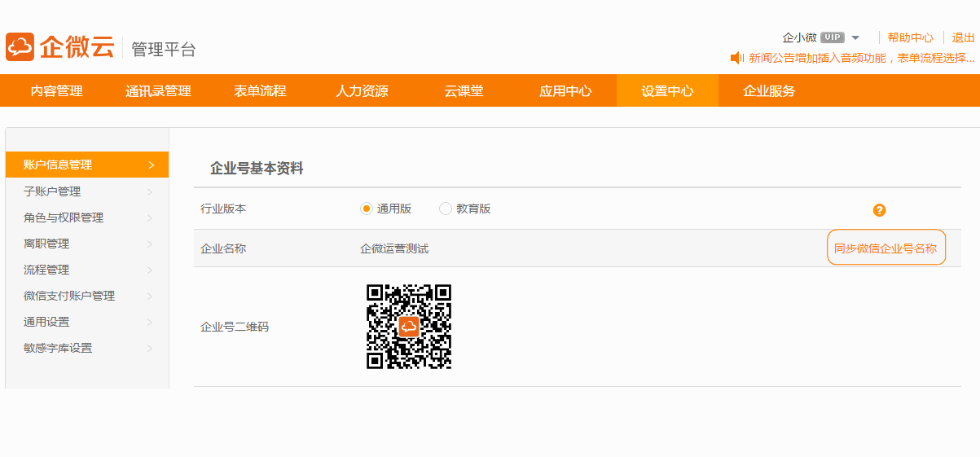The height and width of the screenshot is (457, 980).
Task: Click the 企业号二维码 row label
Action: 235,327
